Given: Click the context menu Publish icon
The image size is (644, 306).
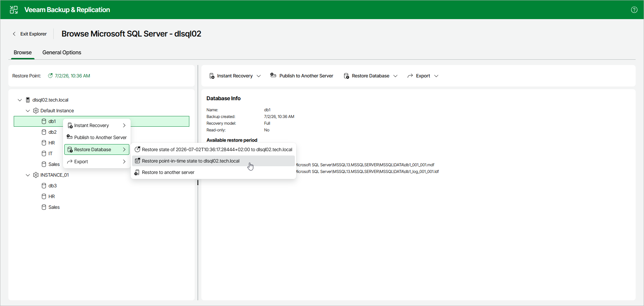Looking at the screenshot, I should 69,137.
